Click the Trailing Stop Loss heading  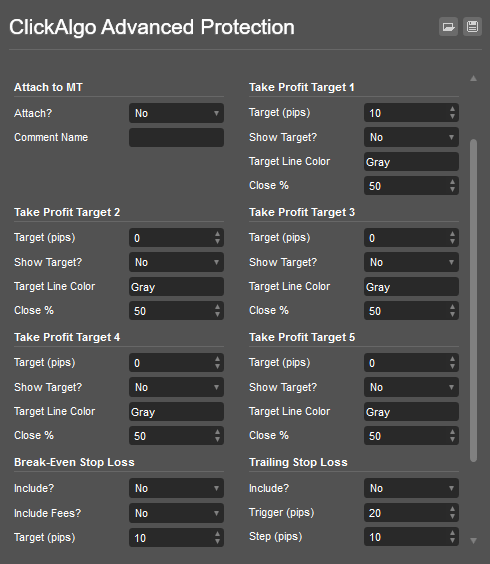tap(298, 462)
